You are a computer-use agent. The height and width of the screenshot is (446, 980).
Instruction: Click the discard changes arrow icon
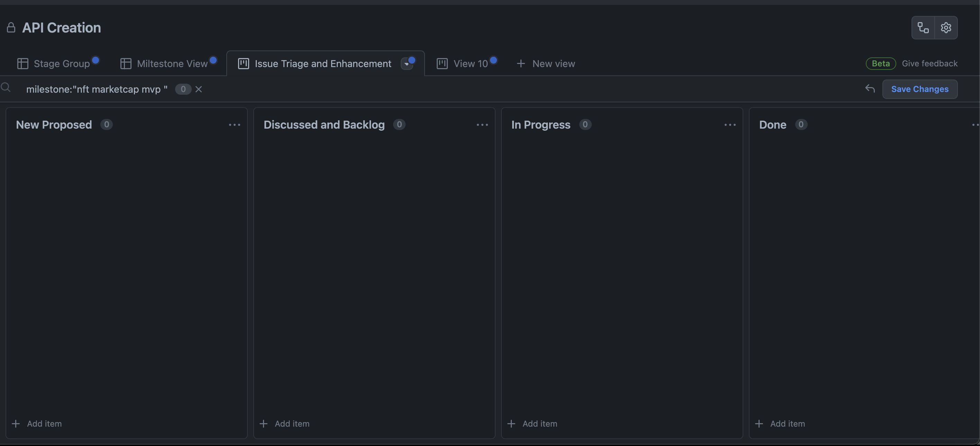click(x=870, y=89)
